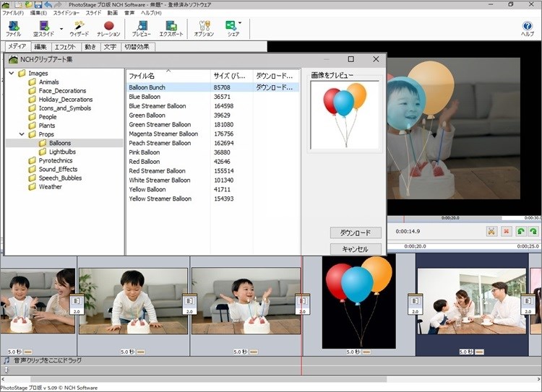
Task: Click the timeline horizontal scrollbar
Action: pos(208,379)
